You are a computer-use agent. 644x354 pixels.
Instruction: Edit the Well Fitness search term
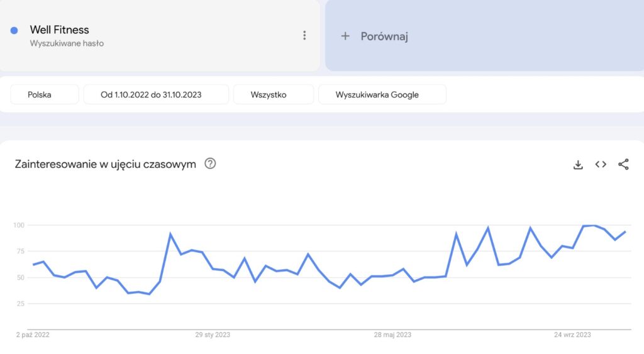[x=59, y=30]
